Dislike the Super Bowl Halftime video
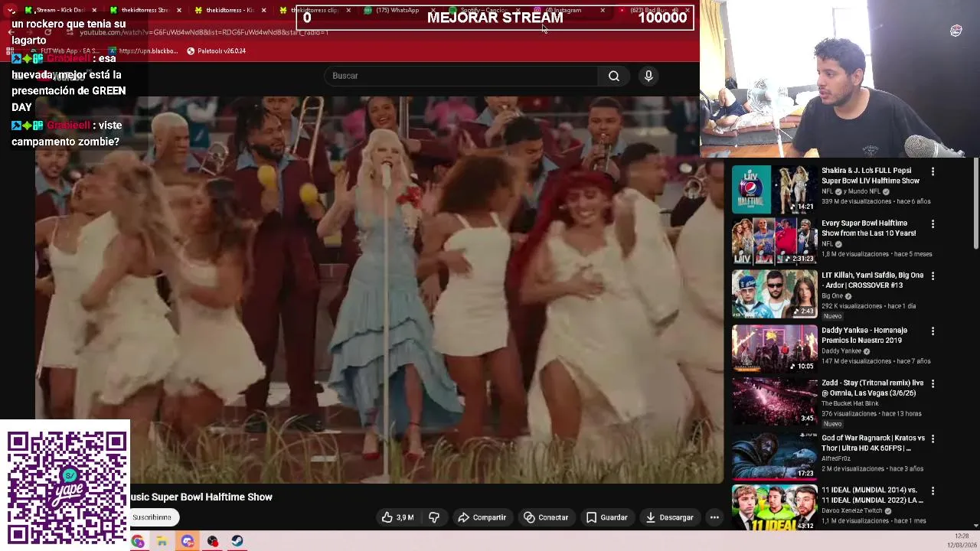 pyautogui.click(x=434, y=517)
